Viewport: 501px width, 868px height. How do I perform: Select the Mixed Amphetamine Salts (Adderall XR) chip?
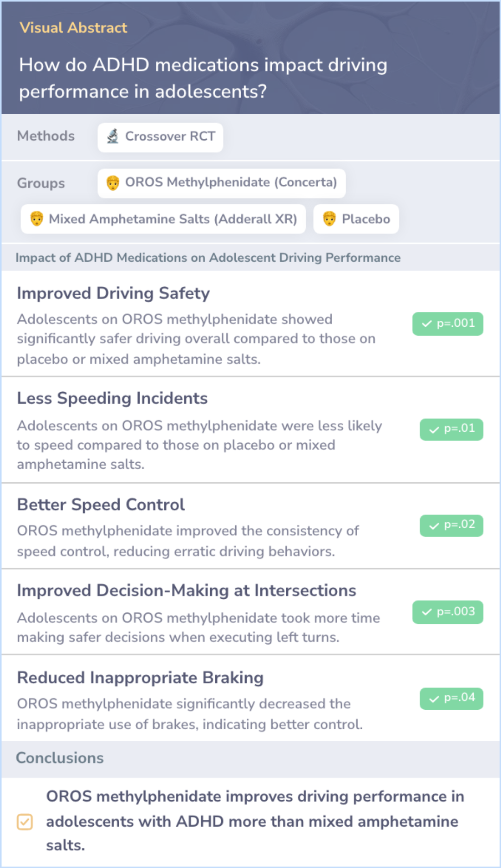(x=163, y=219)
